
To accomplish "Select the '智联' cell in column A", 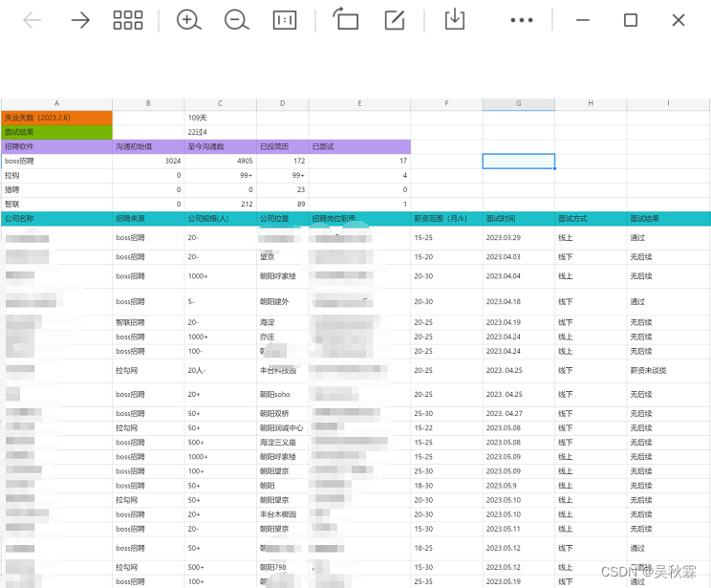I will click(56, 205).
